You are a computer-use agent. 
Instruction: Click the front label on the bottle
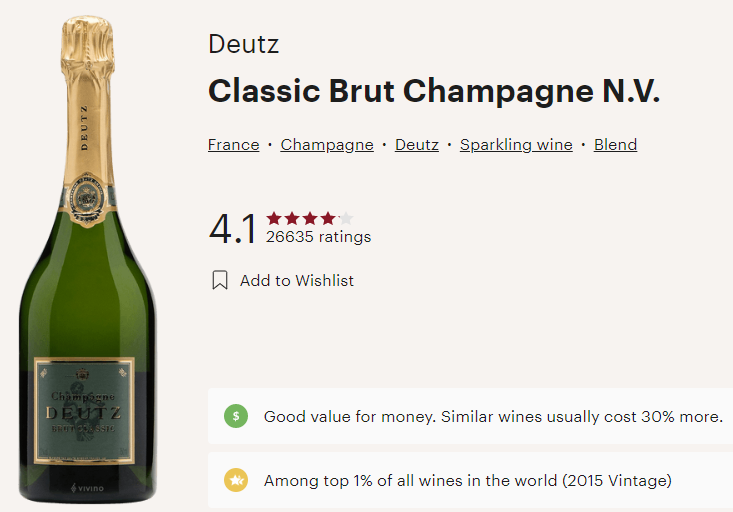[84, 409]
